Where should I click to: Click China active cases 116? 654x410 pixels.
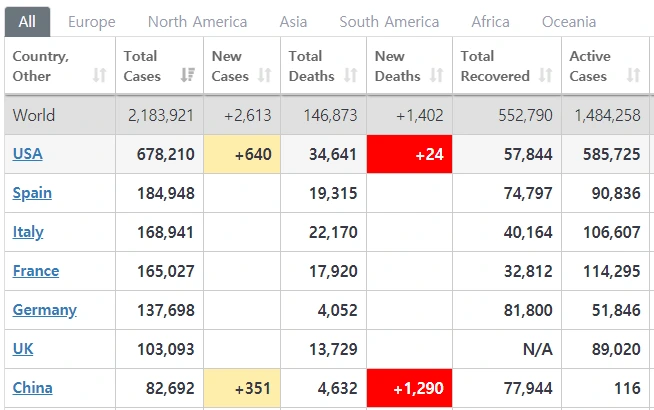pyautogui.click(x=627, y=388)
